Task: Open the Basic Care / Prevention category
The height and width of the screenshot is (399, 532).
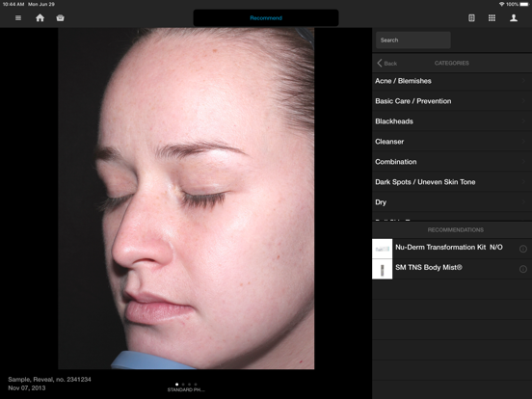Action: tap(452, 101)
